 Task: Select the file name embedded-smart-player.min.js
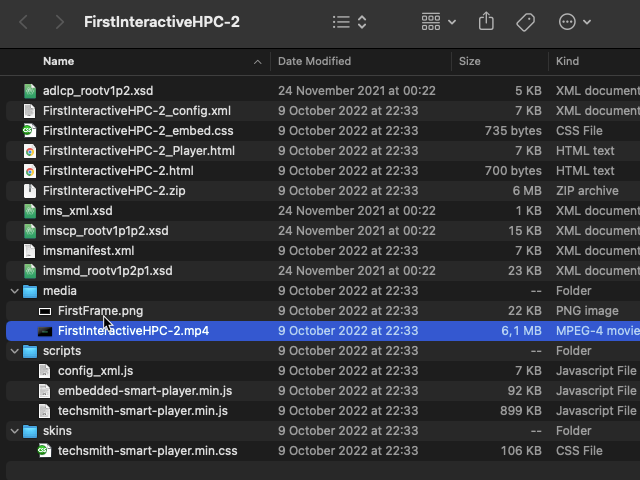(x=145, y=391)
